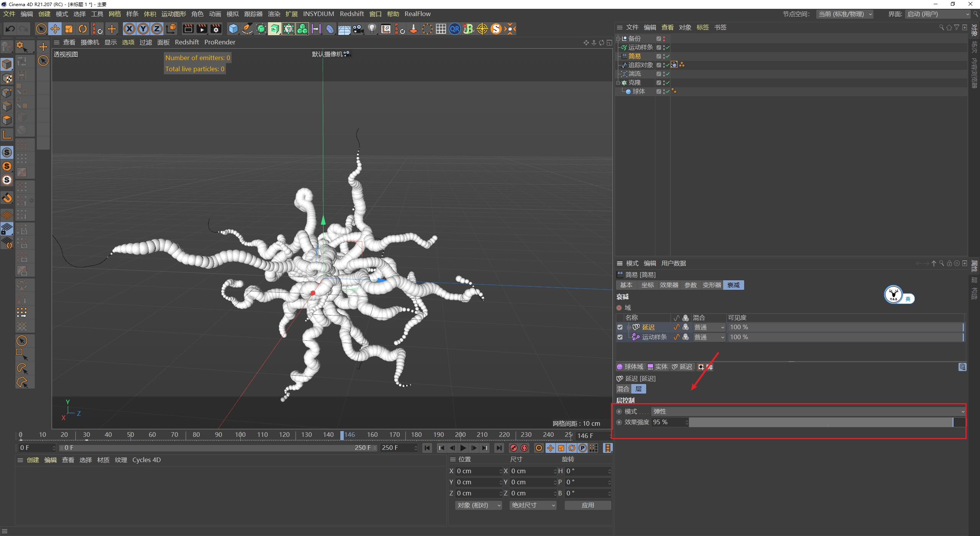This screenshot has width=980, height=536.
Task: Uncheck the 延迟 layer checkbox
Action: [x=620, y=327]
